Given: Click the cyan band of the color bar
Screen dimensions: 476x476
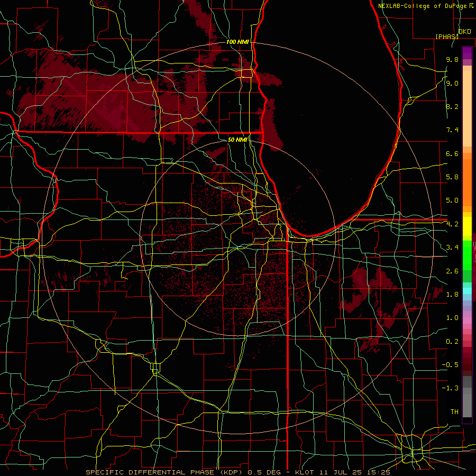Looking at the screenshot, I should (x=467, y=291).
